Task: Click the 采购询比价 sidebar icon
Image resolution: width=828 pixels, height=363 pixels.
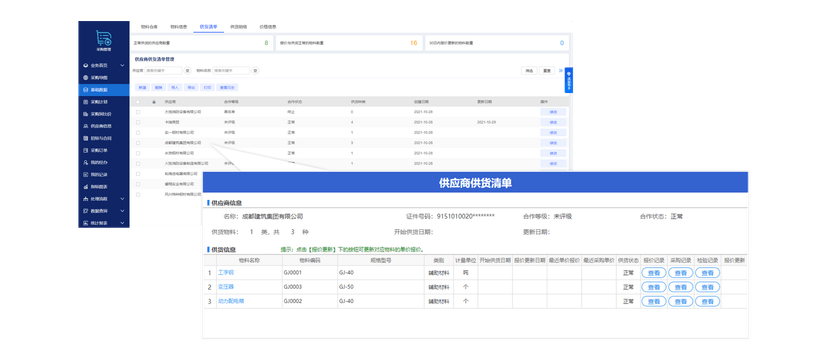Action: click(x=86, y=114)
